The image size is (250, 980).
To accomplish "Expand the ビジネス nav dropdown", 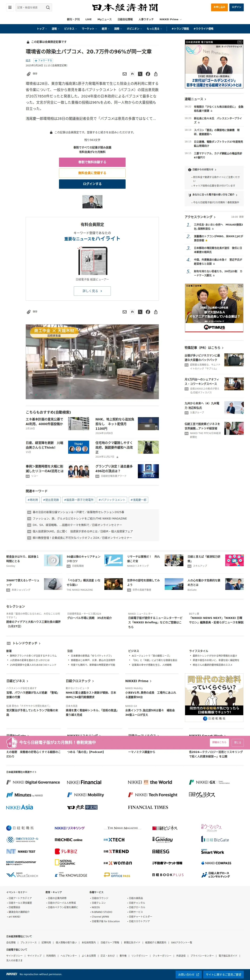I will pos(70,29).
